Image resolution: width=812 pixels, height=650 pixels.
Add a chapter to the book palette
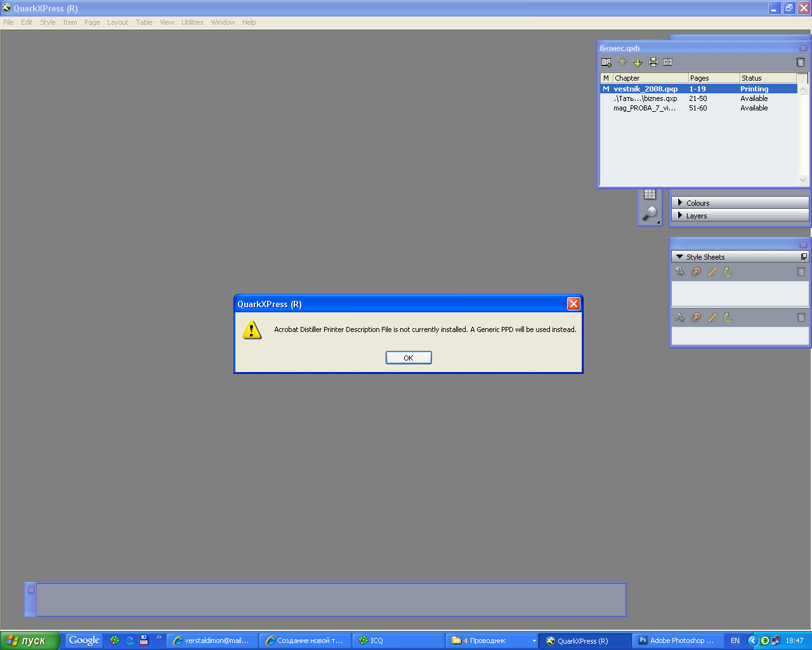point(606,62)
